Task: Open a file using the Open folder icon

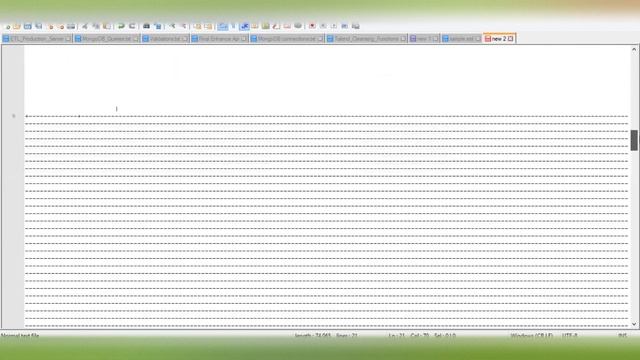Action: pyautogui.click(x=17, y=27)
